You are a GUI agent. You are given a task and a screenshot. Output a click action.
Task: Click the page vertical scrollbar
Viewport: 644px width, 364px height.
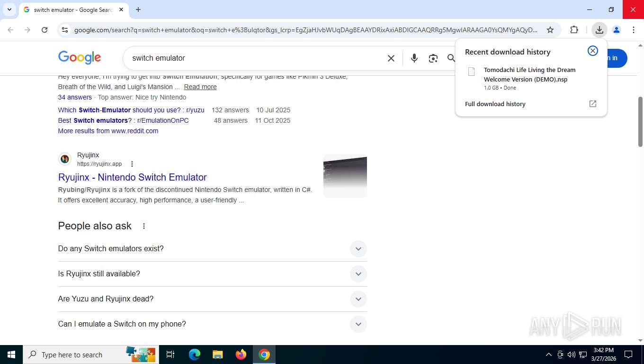[640, 122]
